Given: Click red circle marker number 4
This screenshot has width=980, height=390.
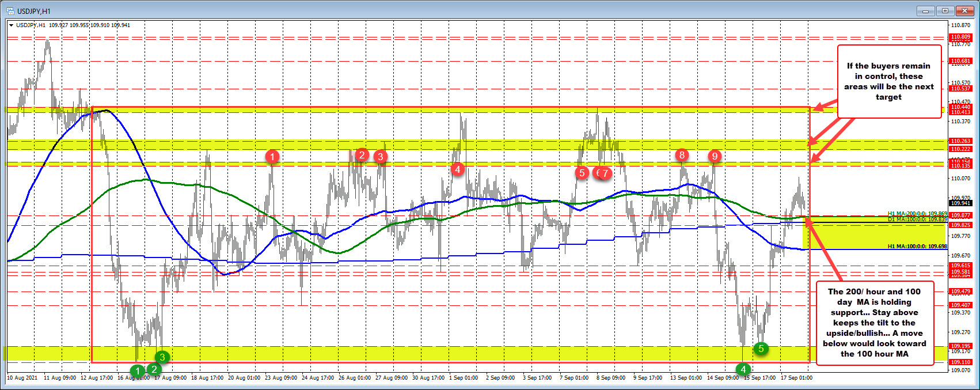Looking at the screenshot, I should coord(457,169).
